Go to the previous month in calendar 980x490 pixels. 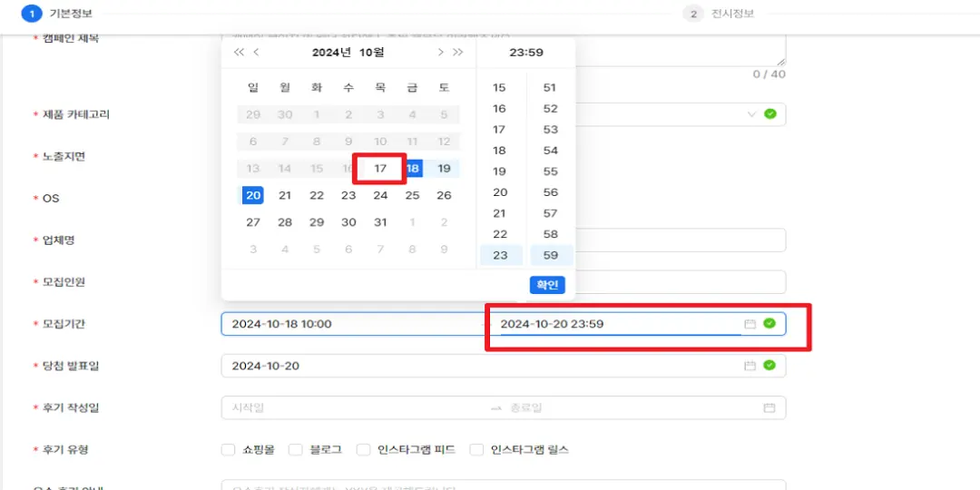[257, 53]
